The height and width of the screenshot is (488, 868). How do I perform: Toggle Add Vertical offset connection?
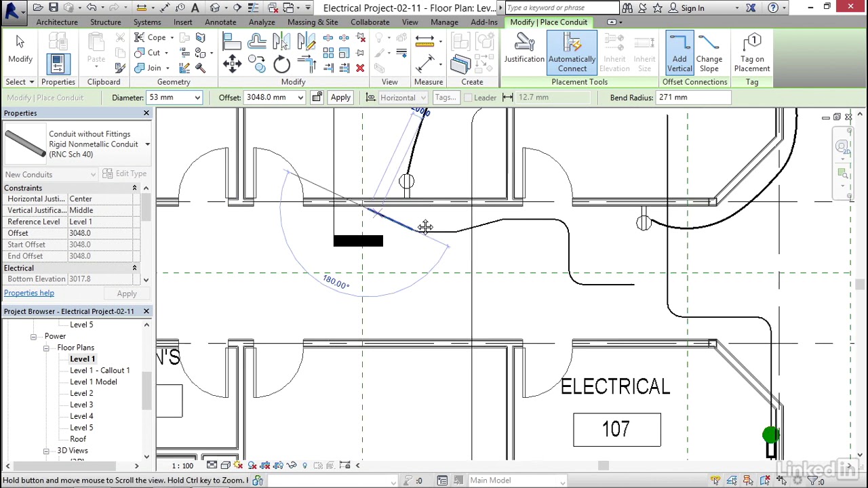point(679,53)
